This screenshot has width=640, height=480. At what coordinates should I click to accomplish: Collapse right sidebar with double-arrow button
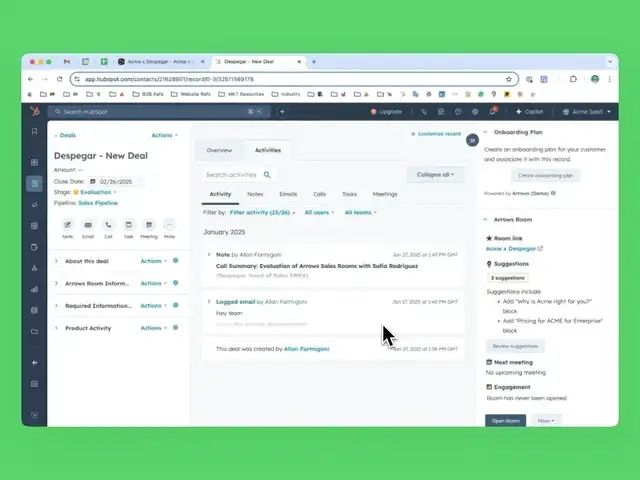(472, 140)
